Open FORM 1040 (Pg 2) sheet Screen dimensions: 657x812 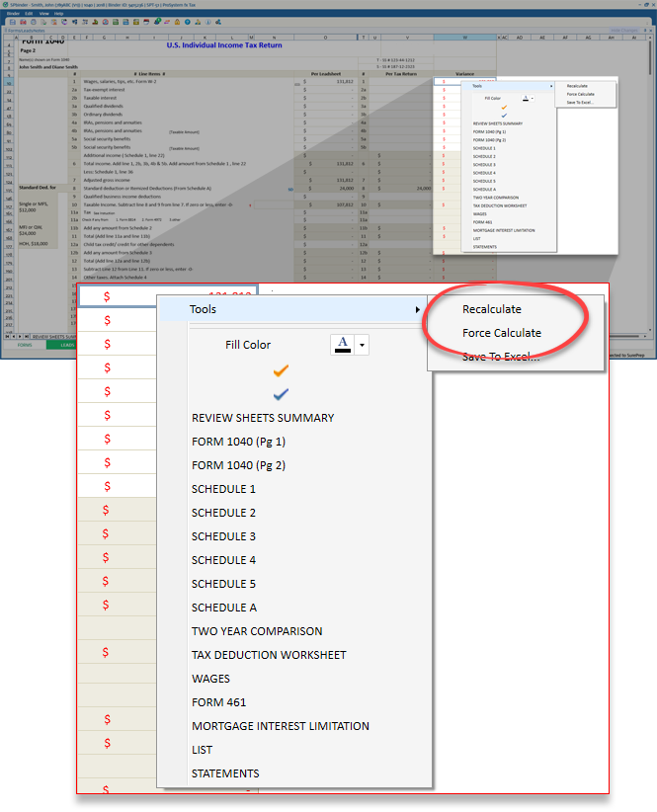[236, 465]
